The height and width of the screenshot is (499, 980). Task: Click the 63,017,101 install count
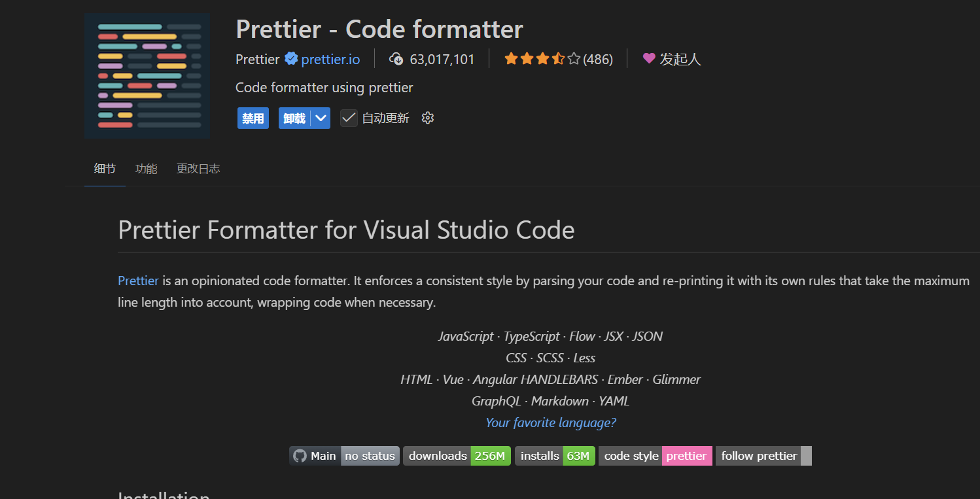coord(442,60)
